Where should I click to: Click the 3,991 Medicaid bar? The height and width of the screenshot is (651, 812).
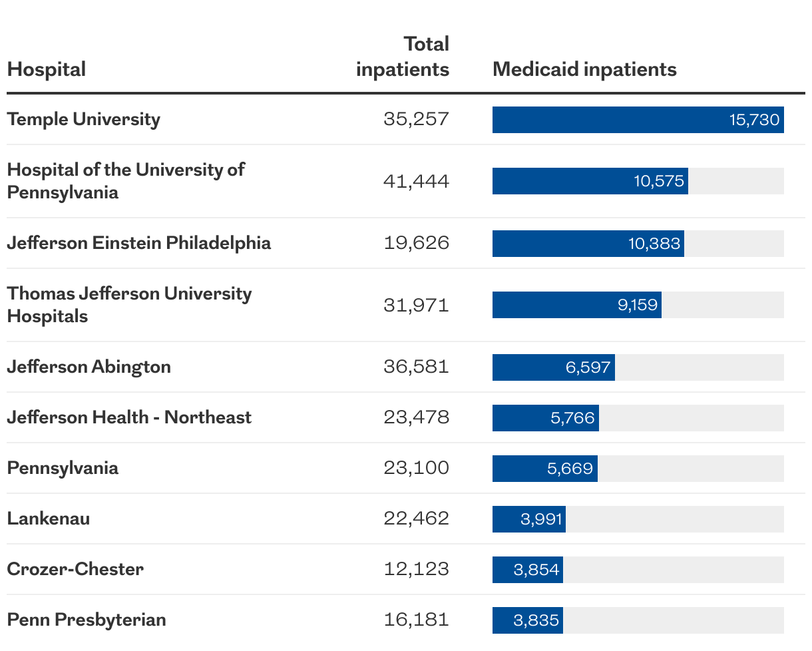click(x=529, y=519)
